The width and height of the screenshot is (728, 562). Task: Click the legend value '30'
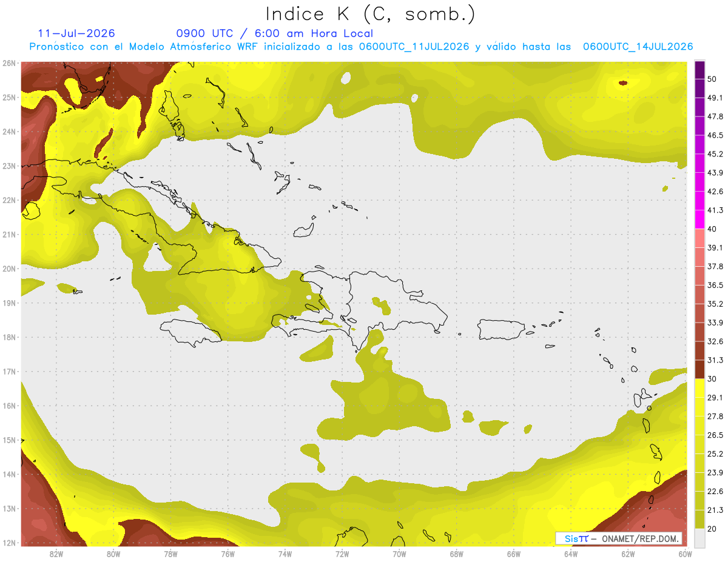tap(712, 379)
